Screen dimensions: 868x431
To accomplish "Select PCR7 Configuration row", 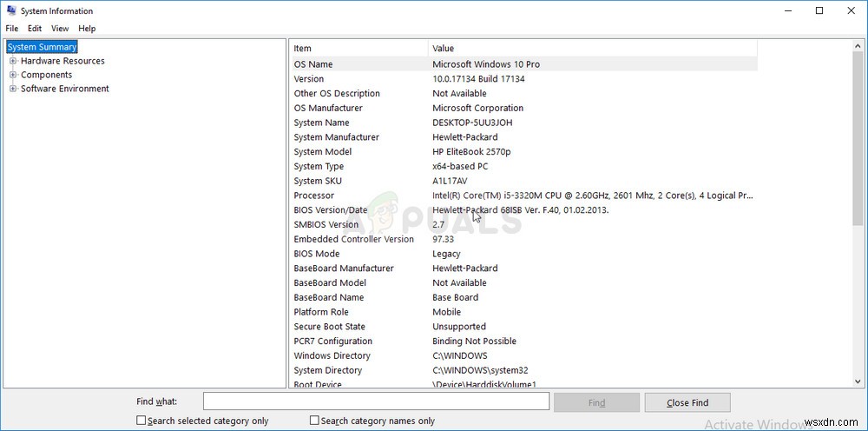I will [x=523, y=341].
